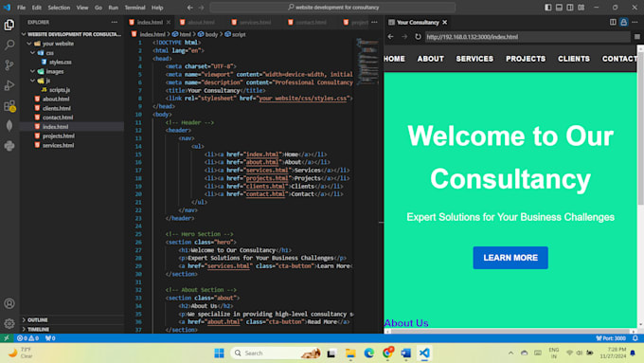Click the navigate back arrow in title bar
Viewport: 644px width, 363px height.
tap(189, 8)
